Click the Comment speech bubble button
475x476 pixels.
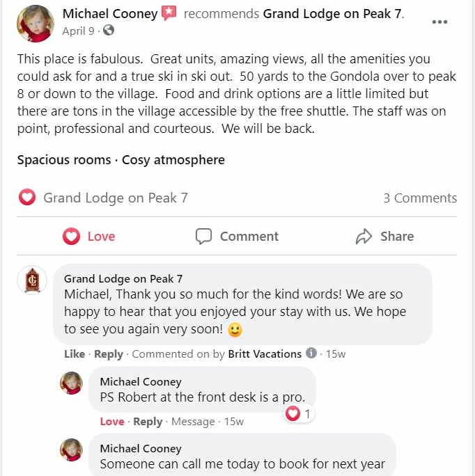pyautogui.click(x=237, y=236)
